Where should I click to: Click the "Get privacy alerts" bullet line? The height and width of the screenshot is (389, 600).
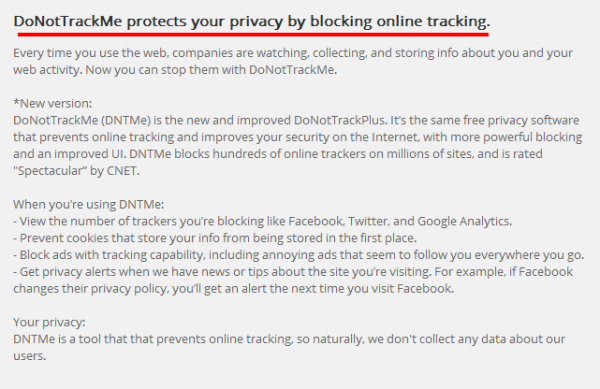(293, 272)
